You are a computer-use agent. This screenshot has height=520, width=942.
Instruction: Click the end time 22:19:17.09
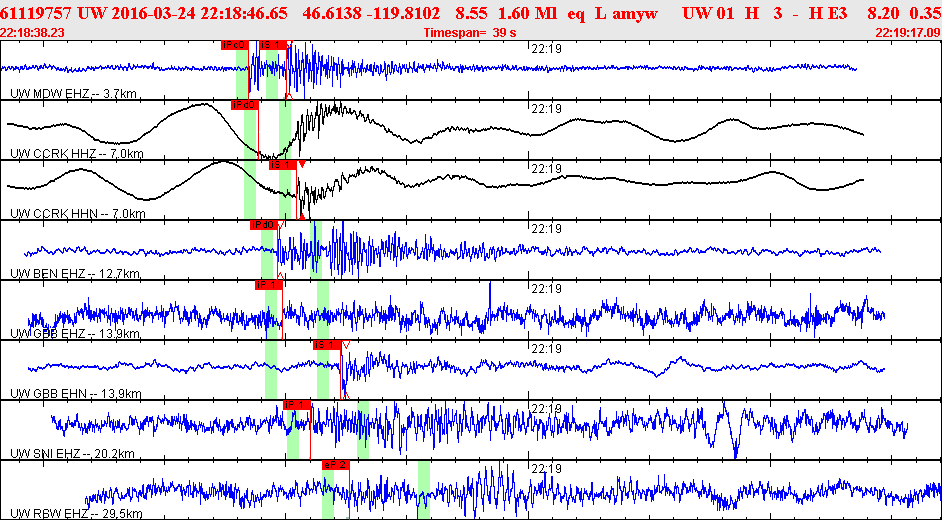point(908,32)
